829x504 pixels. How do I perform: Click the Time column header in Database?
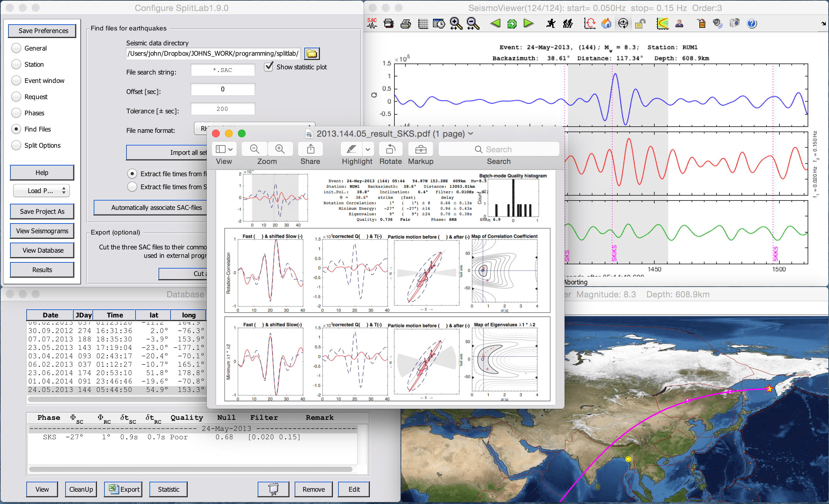click(115, 315)
